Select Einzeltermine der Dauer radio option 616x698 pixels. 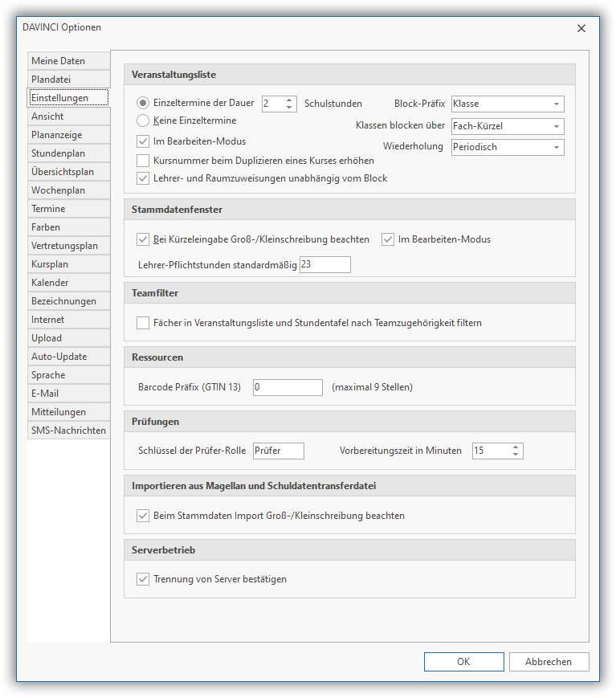coord(143,103)
